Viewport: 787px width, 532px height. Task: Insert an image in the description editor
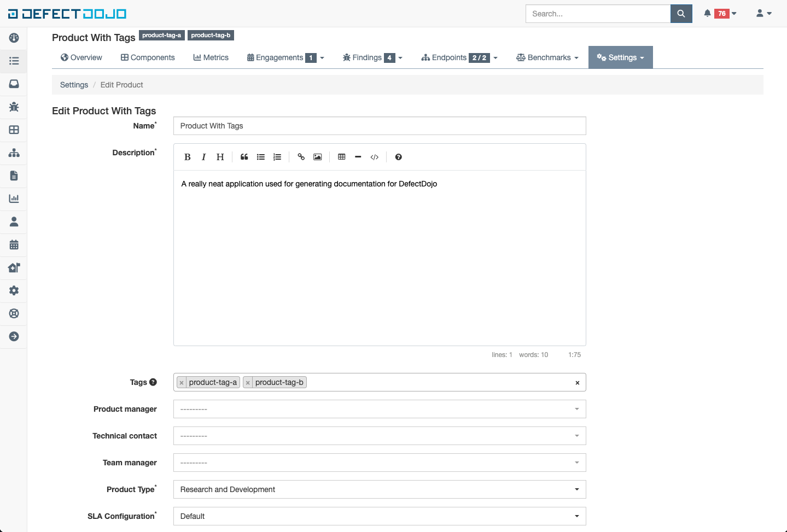coord(317,157)
